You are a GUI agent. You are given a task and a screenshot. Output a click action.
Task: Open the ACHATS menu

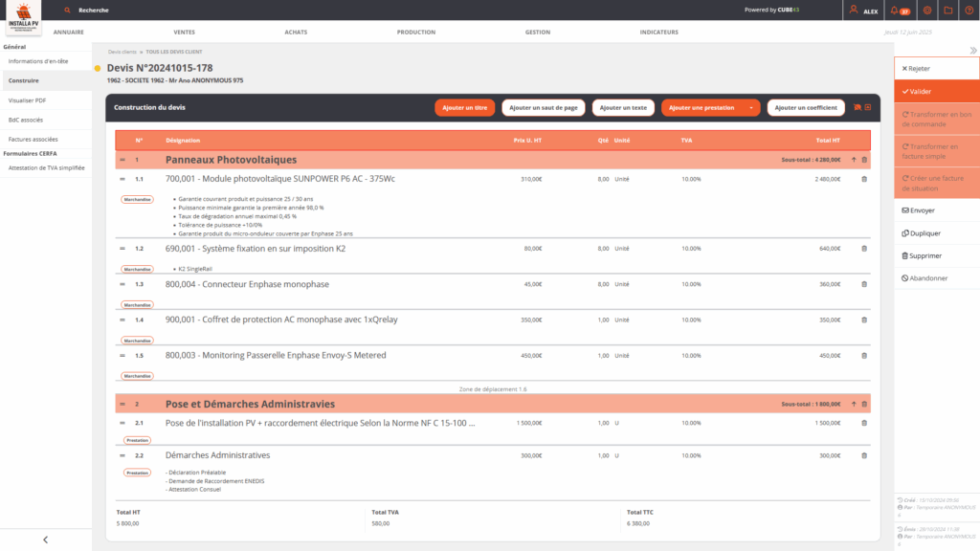[297, 32]
